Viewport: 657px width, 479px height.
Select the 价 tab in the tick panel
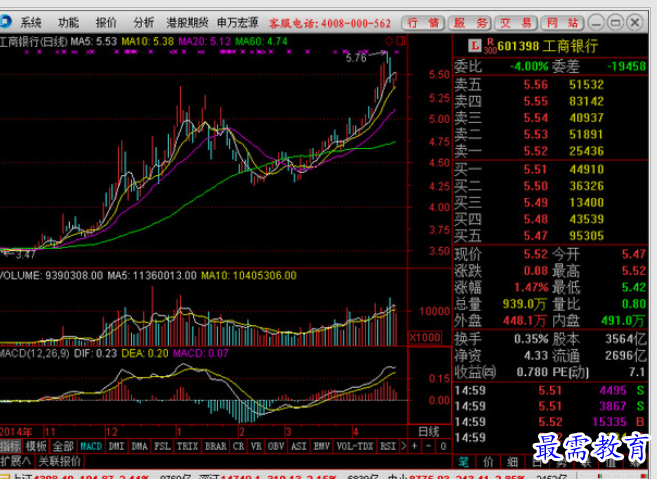click(488, 462)
